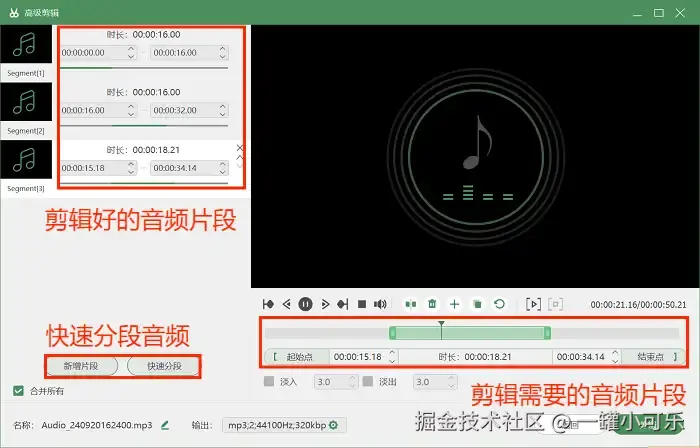
Task: Mute the speaker volume icon
Action: 380,304
